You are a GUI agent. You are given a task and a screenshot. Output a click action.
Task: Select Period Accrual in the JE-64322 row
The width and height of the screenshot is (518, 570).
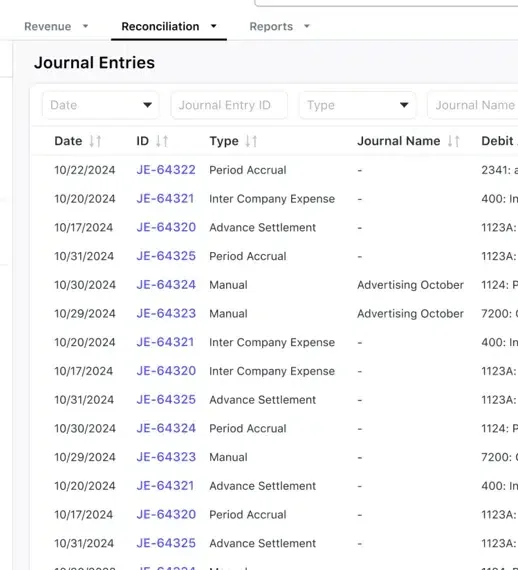tap(248, 170)
